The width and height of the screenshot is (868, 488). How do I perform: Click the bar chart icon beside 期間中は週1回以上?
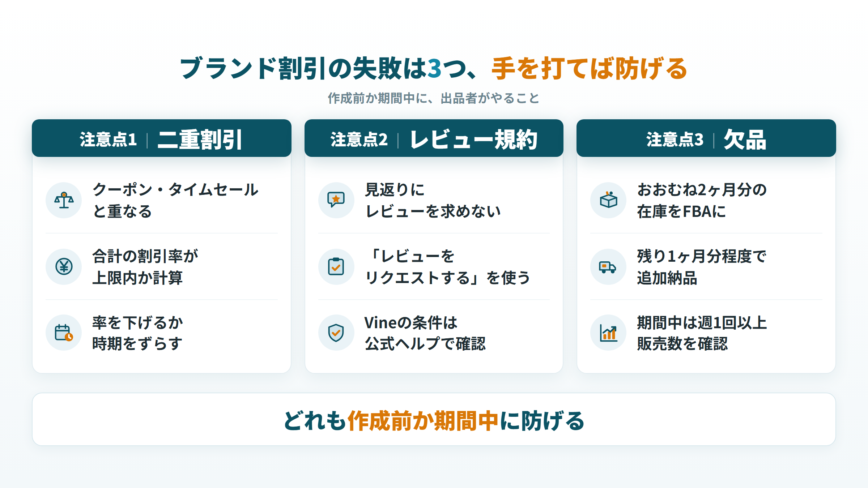[608, 333]
